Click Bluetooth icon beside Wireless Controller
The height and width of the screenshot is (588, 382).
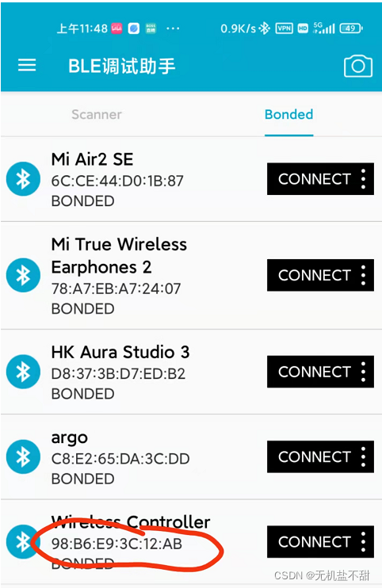[x=23, y=542]
